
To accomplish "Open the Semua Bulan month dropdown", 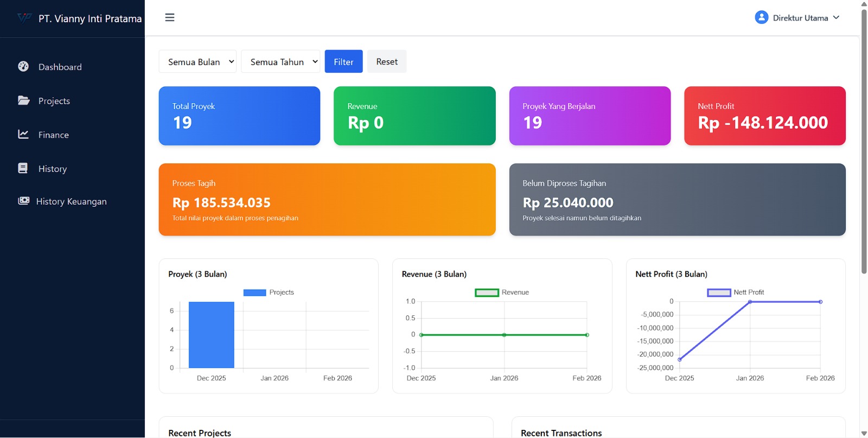I will (197, 62).
